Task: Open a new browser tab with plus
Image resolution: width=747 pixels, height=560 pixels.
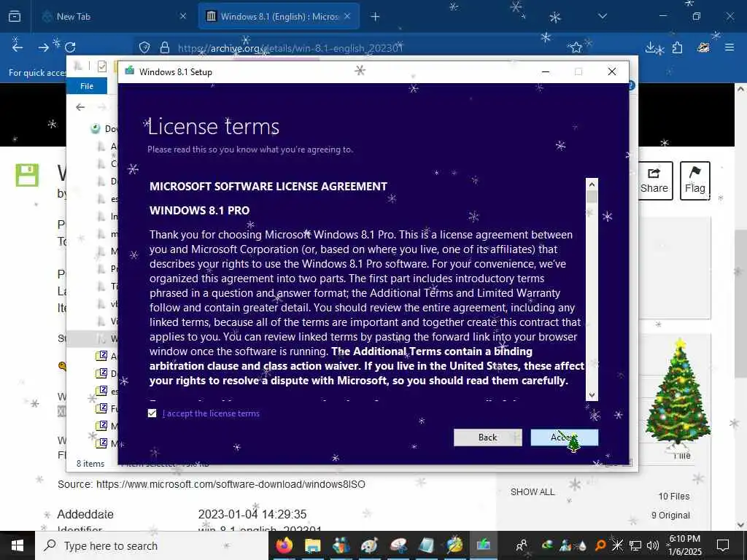Action: [x=375, y=17]
